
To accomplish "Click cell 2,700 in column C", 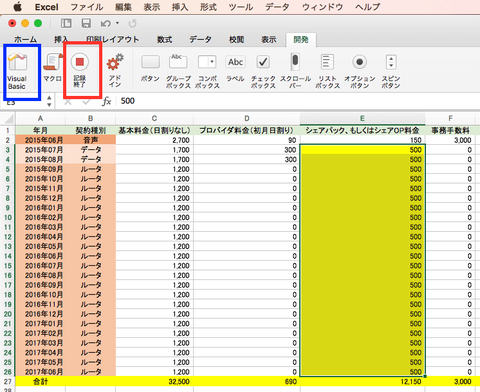I will pyautogui.click(x=154, y=140).
